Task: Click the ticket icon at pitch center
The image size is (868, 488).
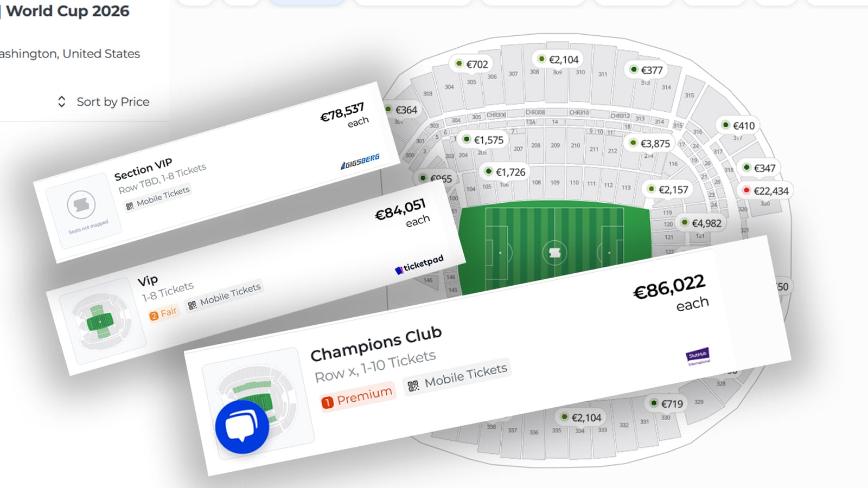Action: 554,253
